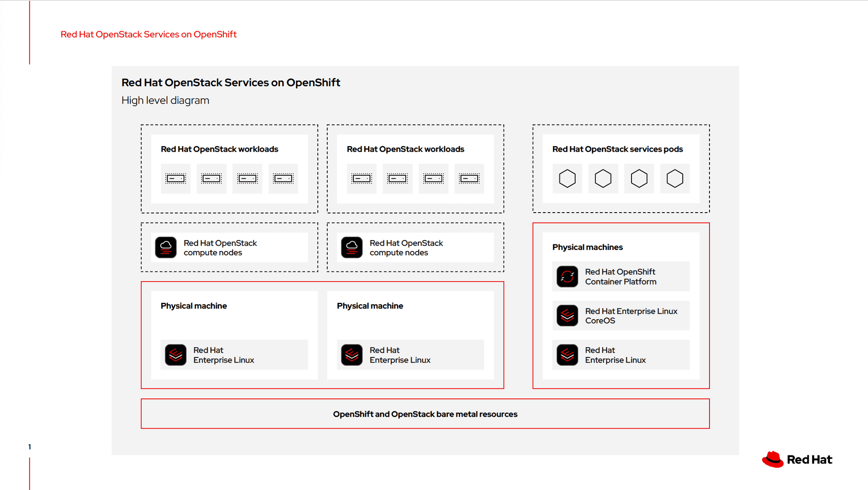Click the Red Hat Enterprise Linux CoreOS icon
Viewport: 868px width, 490px height.
(567, 316)
